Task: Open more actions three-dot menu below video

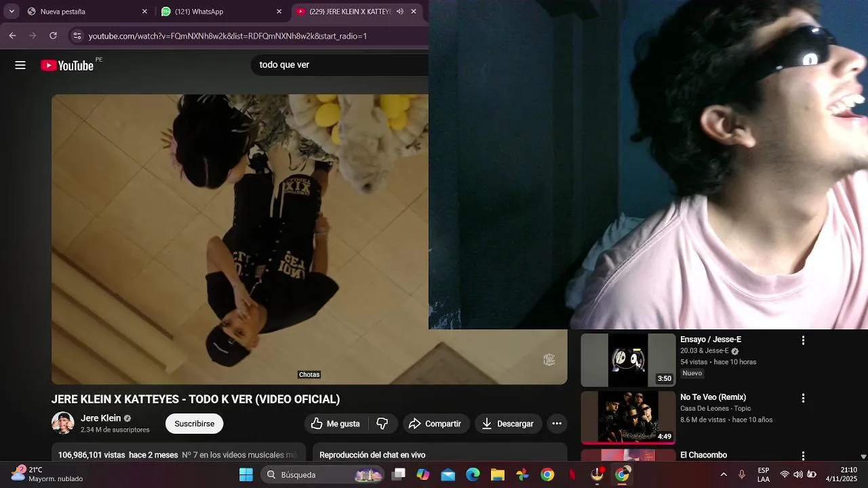Action: 557,424
